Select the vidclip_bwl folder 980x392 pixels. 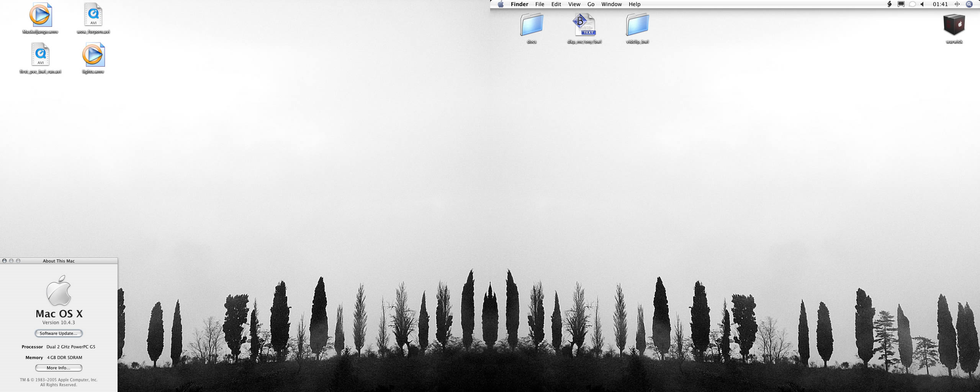[637, 25]
